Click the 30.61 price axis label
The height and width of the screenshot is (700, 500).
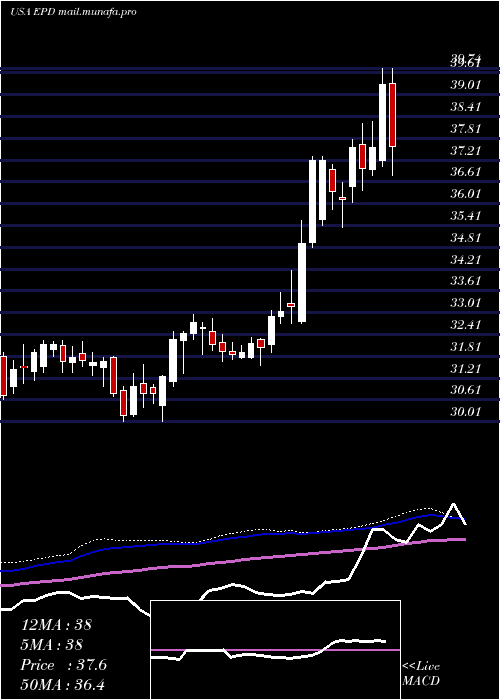(x=465, y=390)
